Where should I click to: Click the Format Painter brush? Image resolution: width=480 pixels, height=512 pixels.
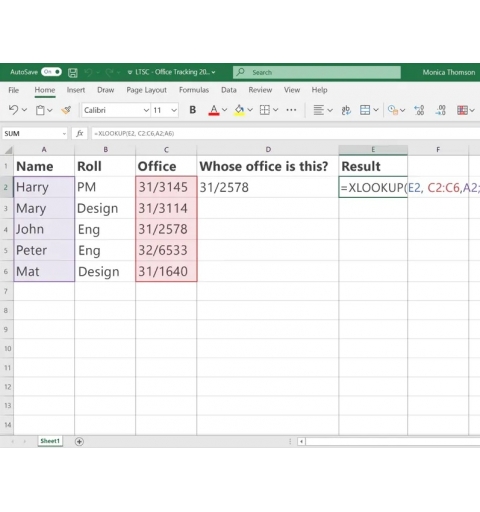click(66, 110)
